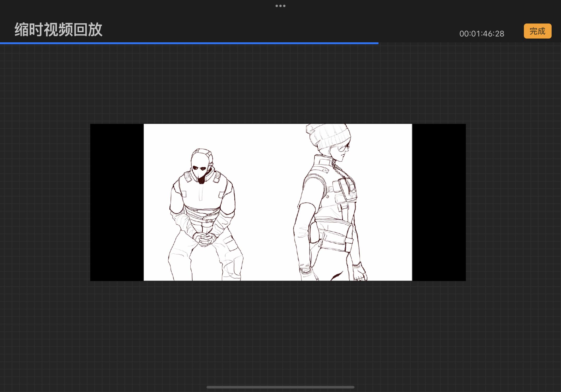Click the end point of blue progress bar
Image resolution: width=561 pixels, height=392 pixels.
[378, 43]
